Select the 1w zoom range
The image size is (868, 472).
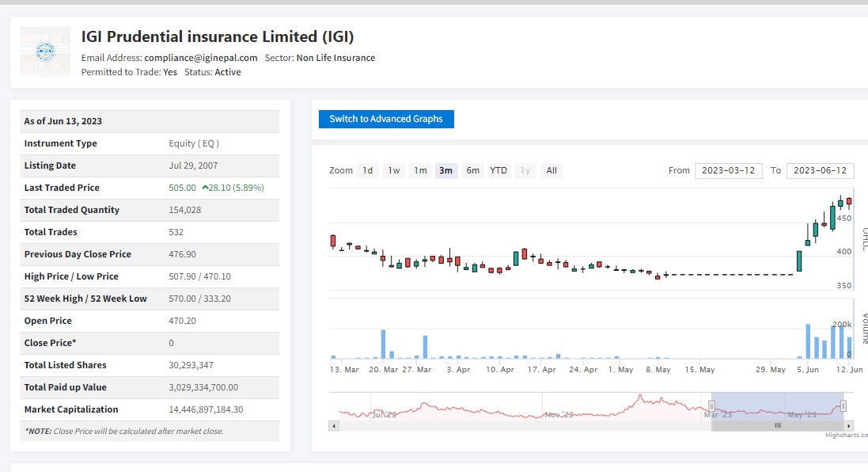(x=394, y=170)
